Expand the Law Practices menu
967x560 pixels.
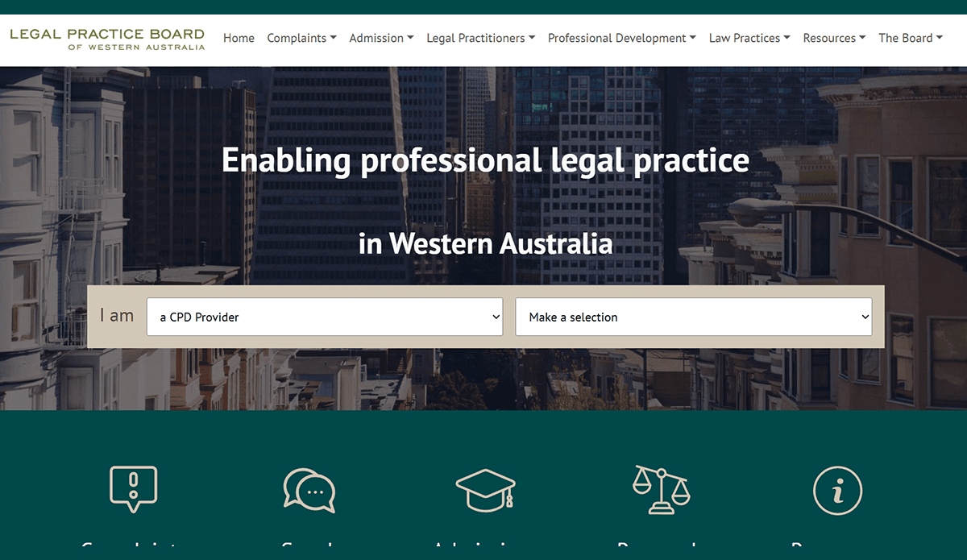749,38
